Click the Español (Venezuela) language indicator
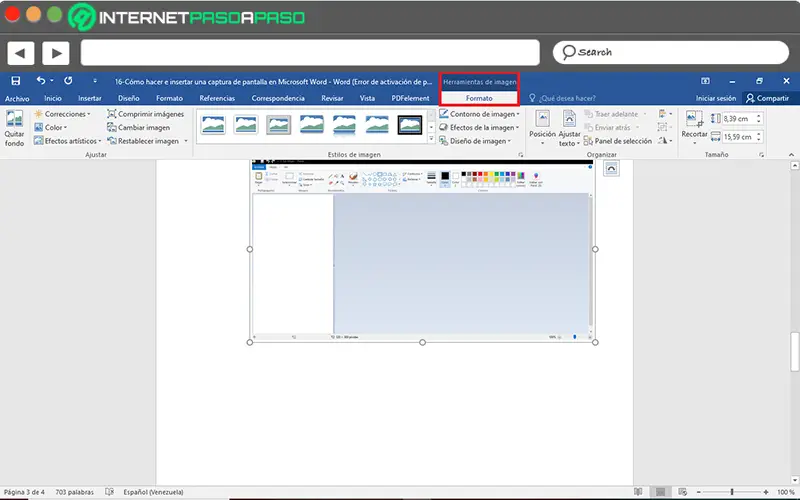800x500 pixels. click(x=153, y=492)
